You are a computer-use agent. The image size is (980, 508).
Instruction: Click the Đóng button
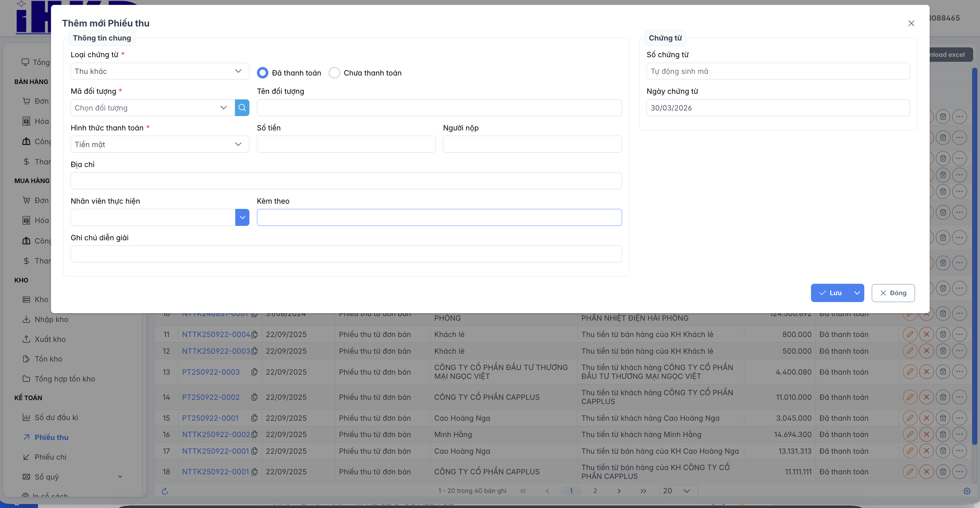(893, 293)
